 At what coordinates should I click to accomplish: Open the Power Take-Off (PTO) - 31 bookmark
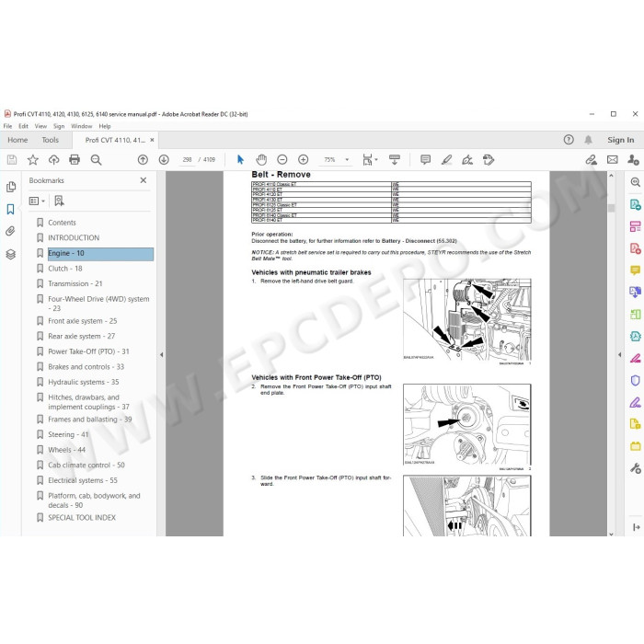[88, 351]
